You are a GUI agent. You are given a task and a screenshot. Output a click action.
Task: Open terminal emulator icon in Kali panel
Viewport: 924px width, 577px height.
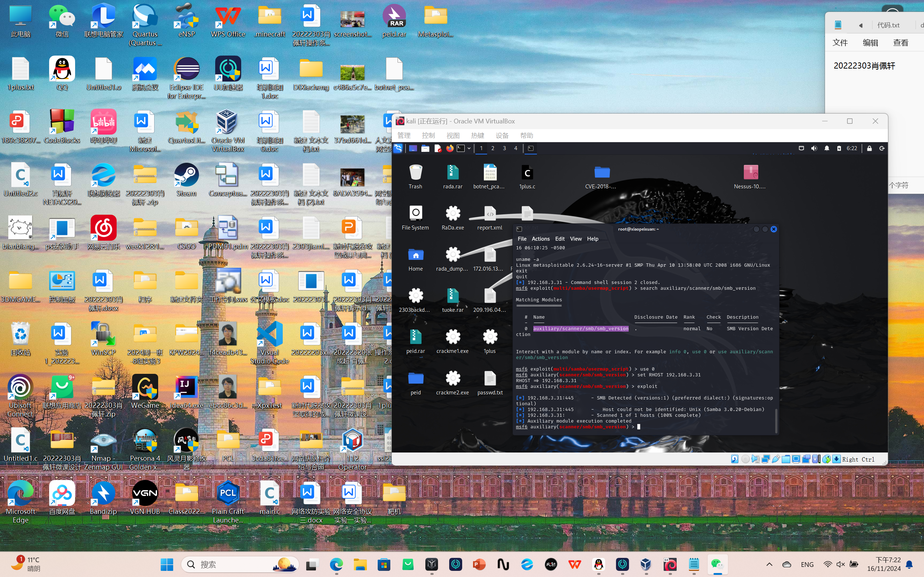point(461,148)
